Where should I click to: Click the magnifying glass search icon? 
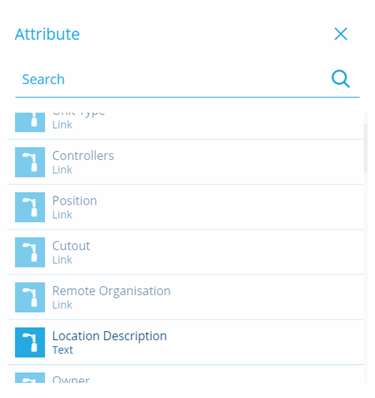coord(340,79)
